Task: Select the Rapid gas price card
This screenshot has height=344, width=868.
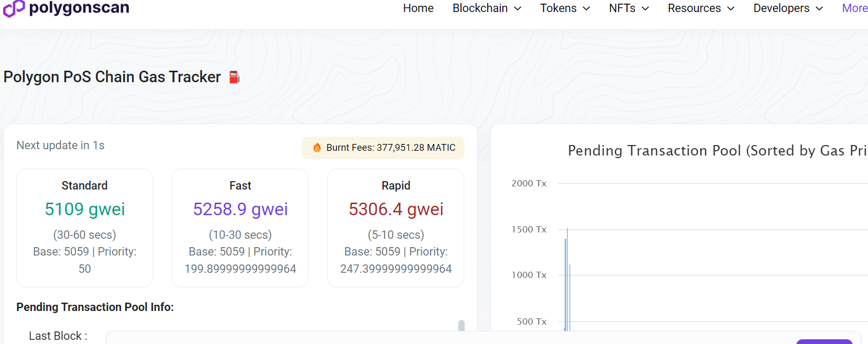Action: point(395,228)
